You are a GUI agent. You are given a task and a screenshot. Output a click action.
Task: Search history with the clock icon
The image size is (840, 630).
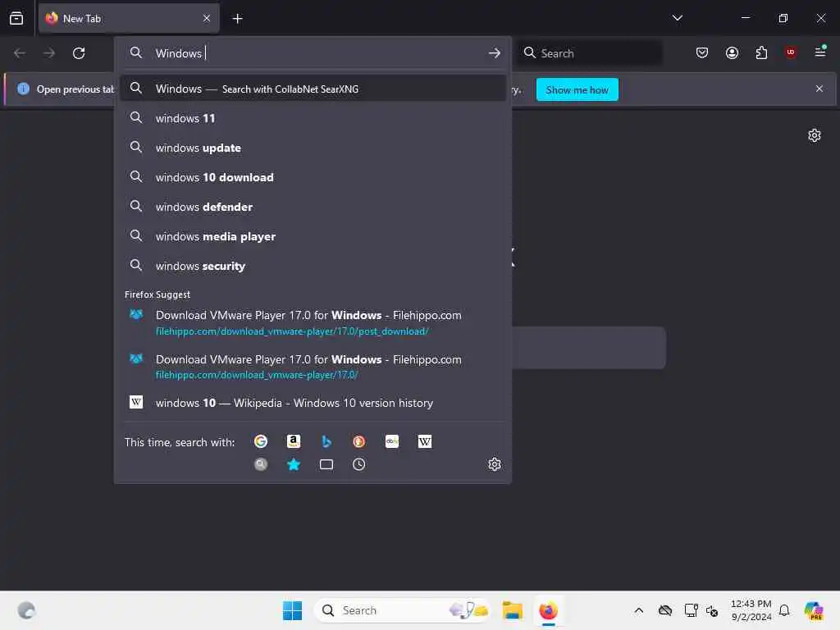tap(359, 464)
